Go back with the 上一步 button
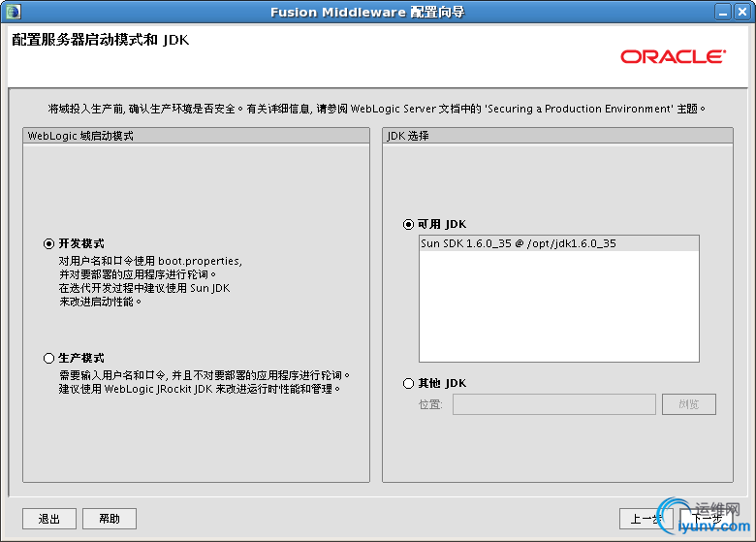Screen dimensions: 756x542 tap(646, 519)
